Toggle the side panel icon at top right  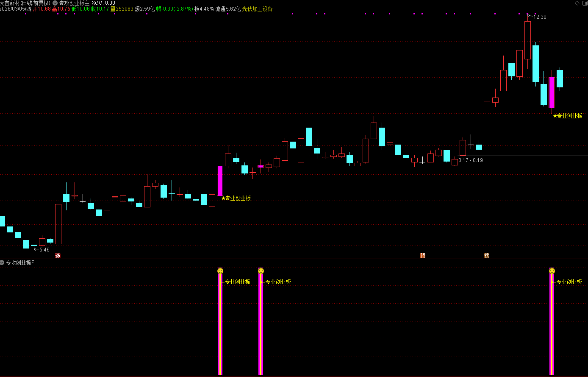pos(583,3)
